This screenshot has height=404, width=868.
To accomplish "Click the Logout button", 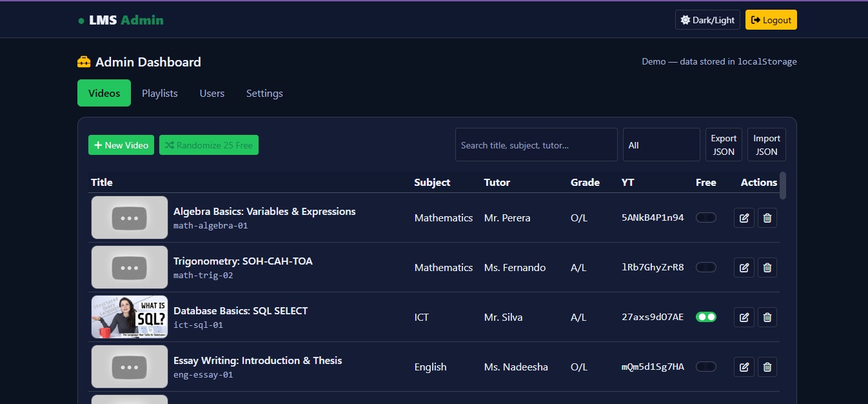I will coord(771,19).
